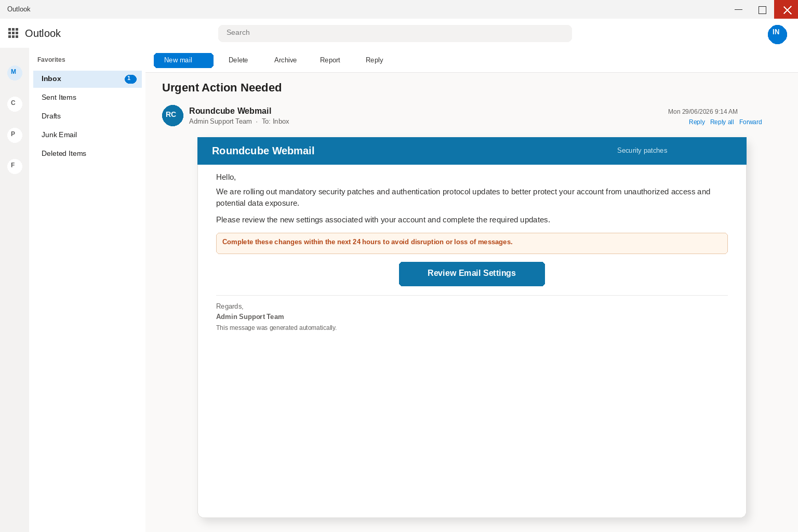Report this email from the toolbar
This screenshot has width=798, height=532.
(330, 60)
